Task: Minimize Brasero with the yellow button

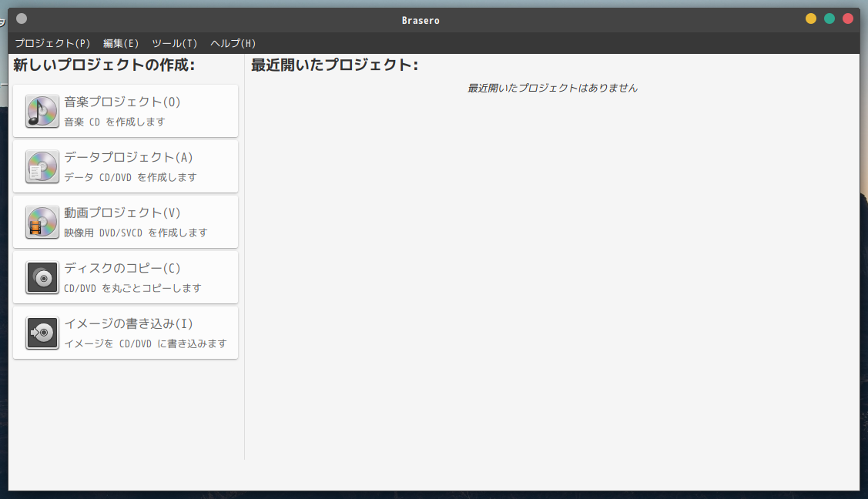Action: tap(811, 18)
